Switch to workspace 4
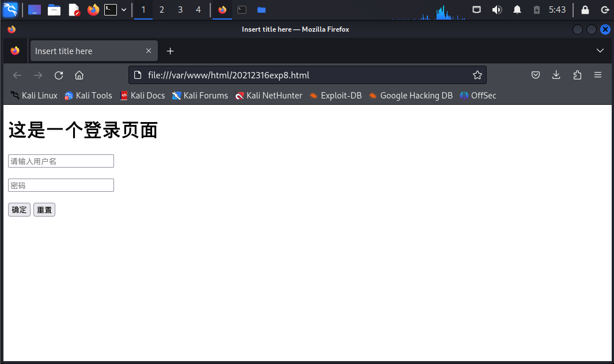Viewport: 614px width, 364px height. click(199, 10)
